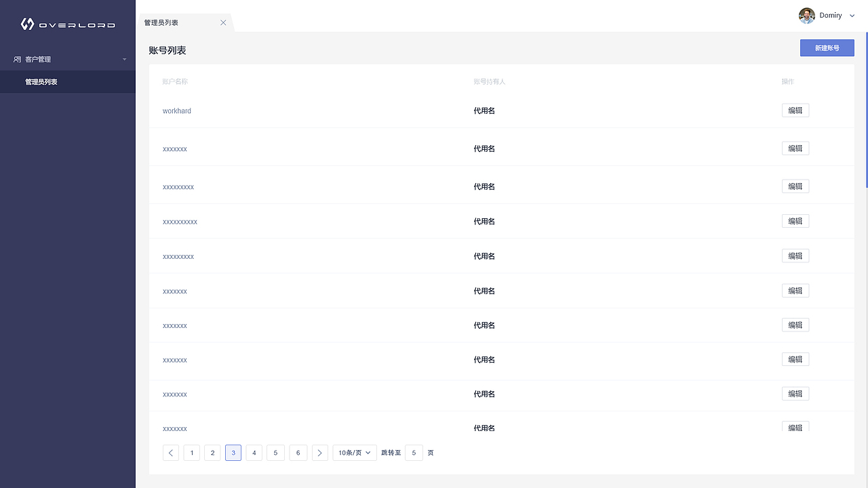
Task: Close the 管理员列表 tab with X
Action: tap(223, 23)
